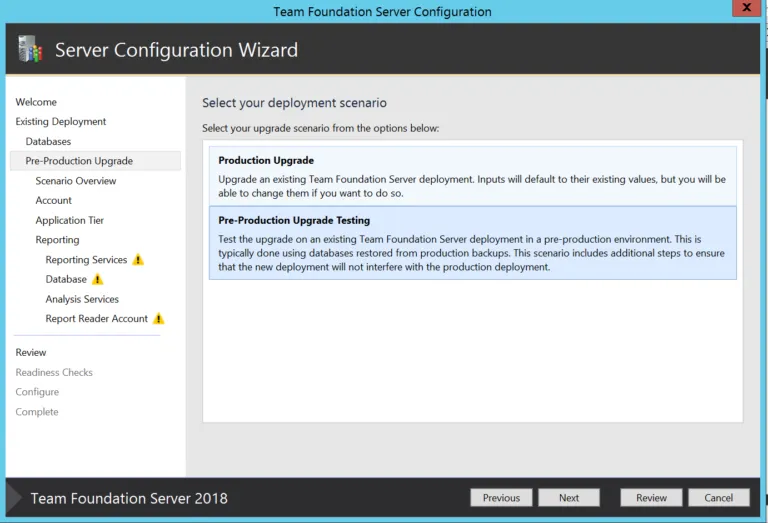Image resolution: width=768 pixels, height=523 pixels.
Task: Click the Complete step in sidebar
Action: (37, 412)
